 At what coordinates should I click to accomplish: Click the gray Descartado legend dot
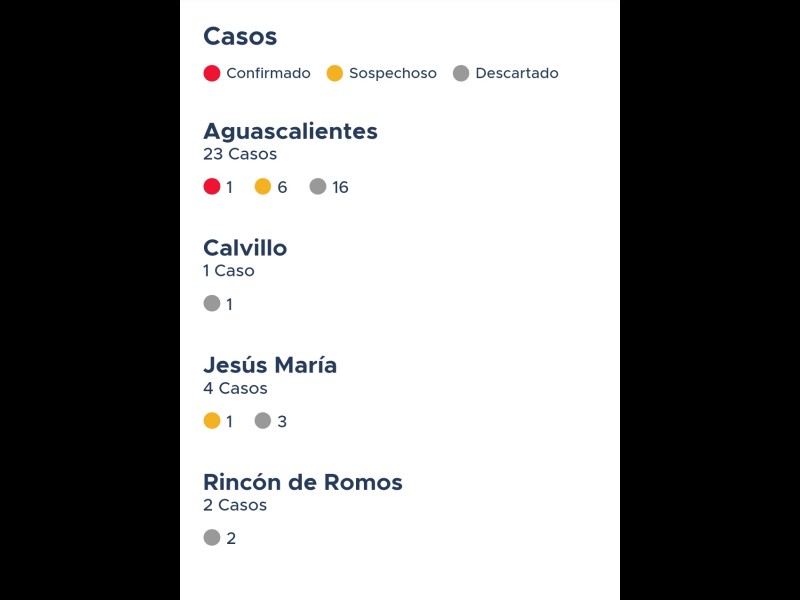(461, 73)
